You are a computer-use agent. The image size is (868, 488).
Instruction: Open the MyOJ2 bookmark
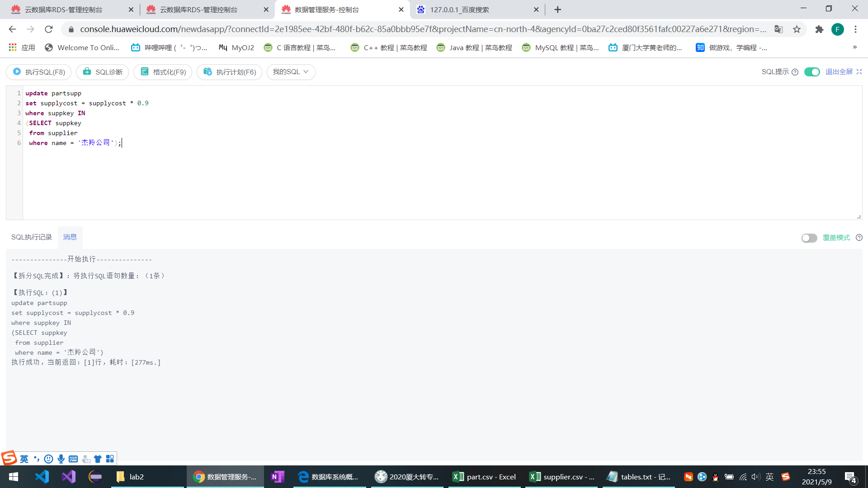236,47
